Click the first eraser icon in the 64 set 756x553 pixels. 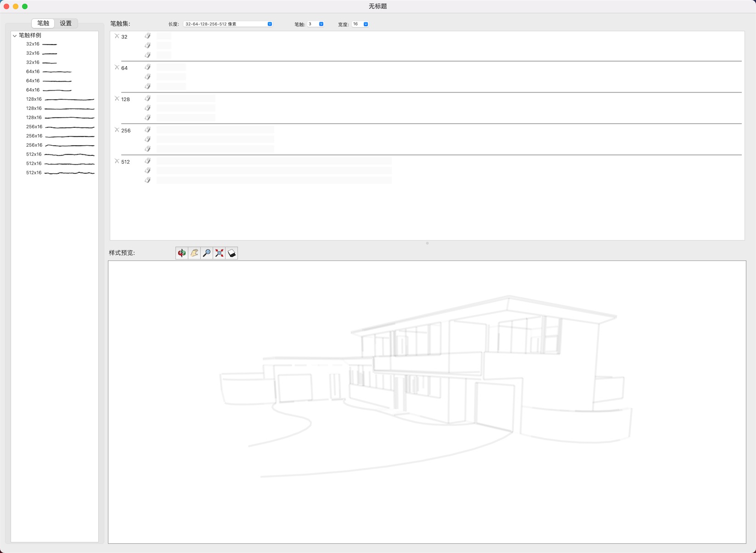coord(147,67)
